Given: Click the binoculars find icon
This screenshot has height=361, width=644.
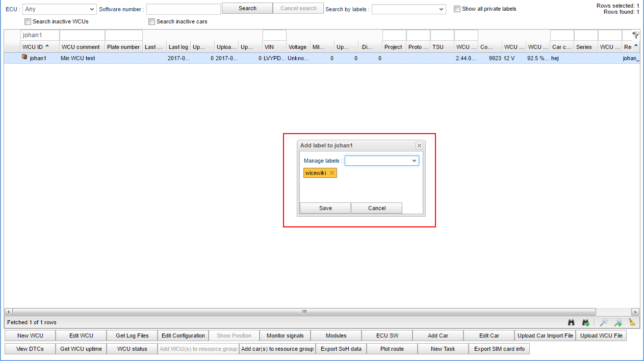Looking at the screenshot, I should point(572,322).
